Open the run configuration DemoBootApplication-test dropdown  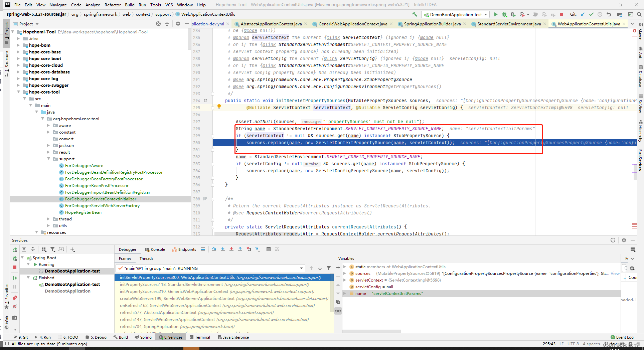point(456,14)
